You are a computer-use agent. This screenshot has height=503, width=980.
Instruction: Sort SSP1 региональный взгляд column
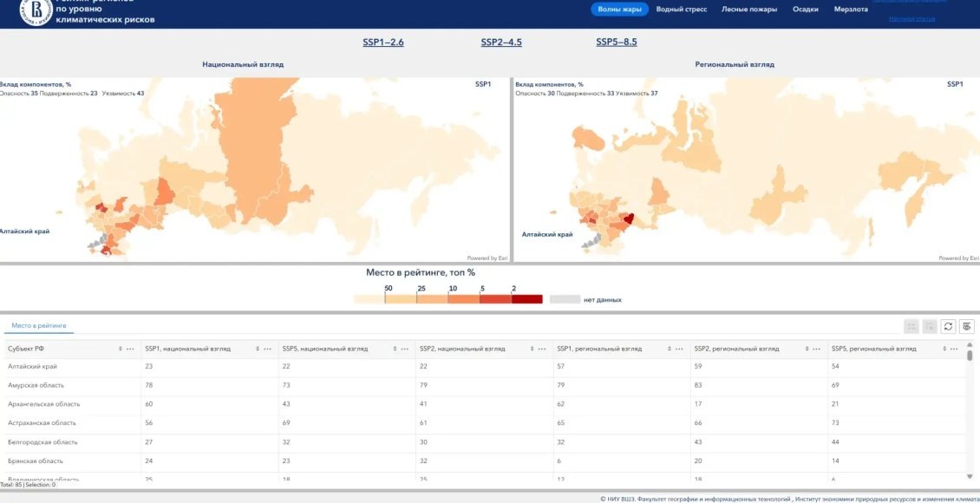pyautogui.click(x=670, y=349)
